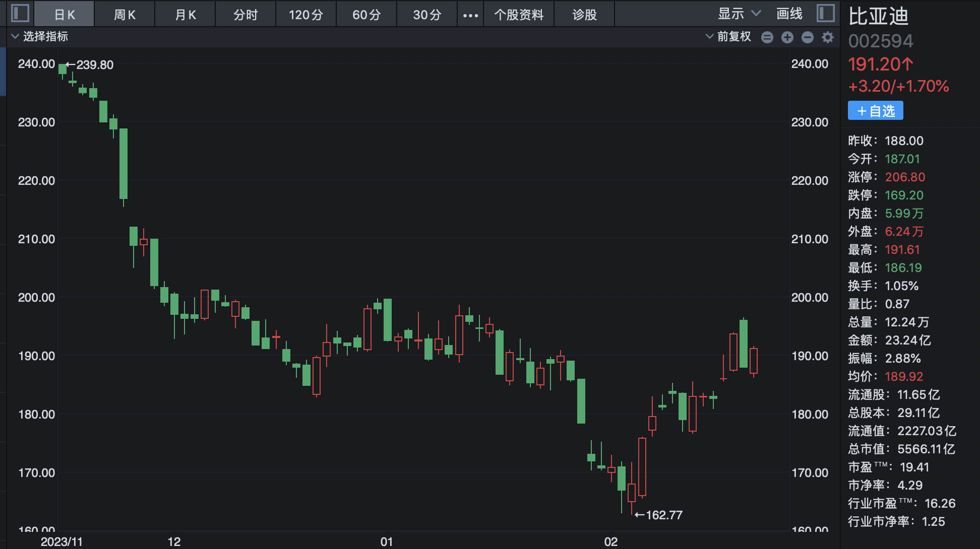Switch to the 月K monthly tab
Image resolution: width=980 pixels, height=549 pixels.
click(x=185, y=15)
